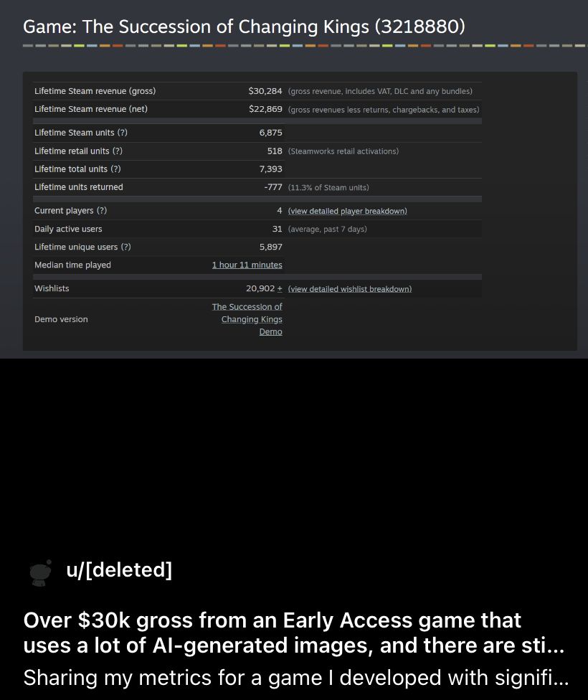Click the Daily active users value 31
The width and height of the screenshot is (588, 700).
point(278,229)
